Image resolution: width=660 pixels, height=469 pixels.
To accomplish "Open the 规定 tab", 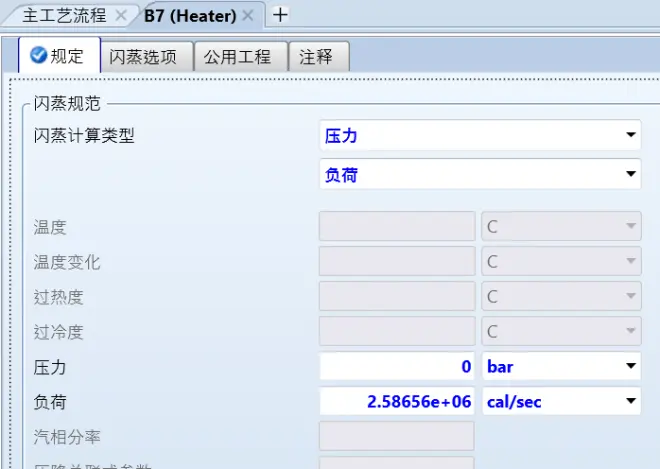I will pyautogui.click(x=58, y=57).
